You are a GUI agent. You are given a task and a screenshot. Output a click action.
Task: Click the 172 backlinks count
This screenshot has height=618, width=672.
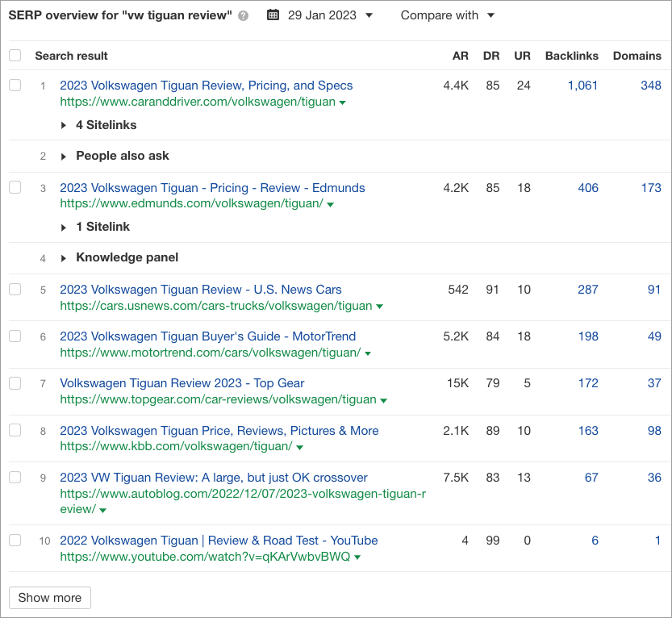click(x=588, y=383)
